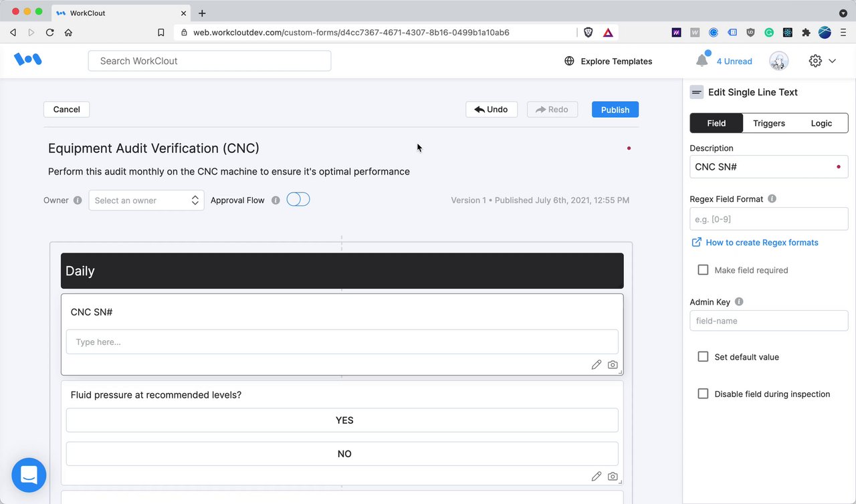Open the settings gear menu
This screenshot has width=856, height=504.
(x=815, y=61)
